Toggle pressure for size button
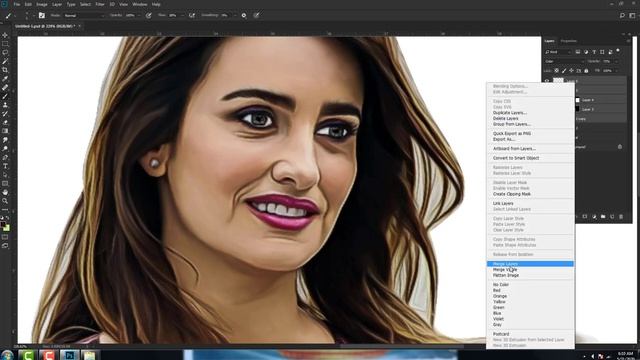Image resolution: width=640 pixels, height=360 pixels. 256,15
